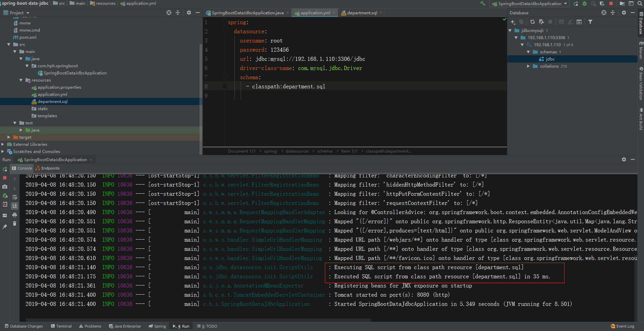Click Started SpringBootDataJdbcApplication log line
The image size is (644, 331).
pos(453,304)
